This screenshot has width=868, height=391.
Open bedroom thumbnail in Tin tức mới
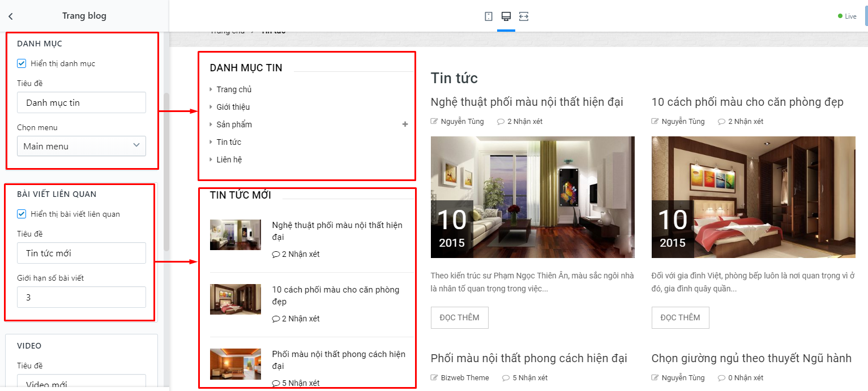coord(236,299)
